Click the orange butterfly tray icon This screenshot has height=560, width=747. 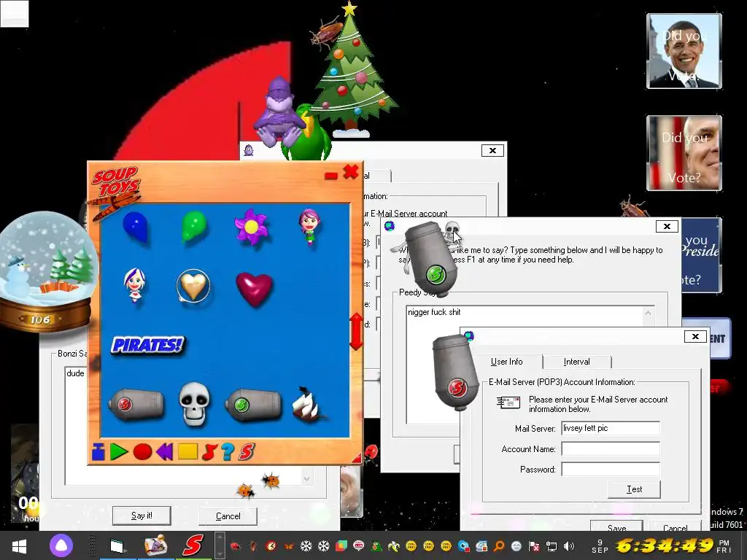pos(288,545)
